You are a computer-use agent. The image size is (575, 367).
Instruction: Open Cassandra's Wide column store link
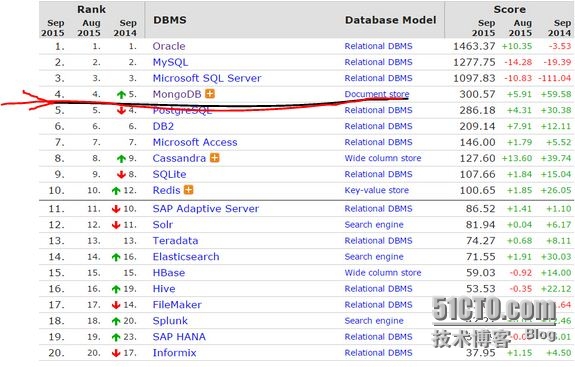click(x=383, y=158)
